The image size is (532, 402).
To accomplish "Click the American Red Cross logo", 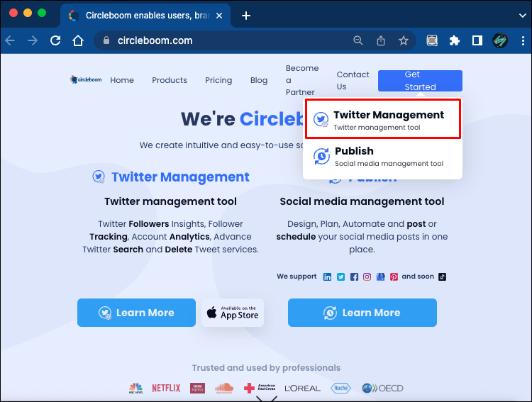I will click(260, 388).
